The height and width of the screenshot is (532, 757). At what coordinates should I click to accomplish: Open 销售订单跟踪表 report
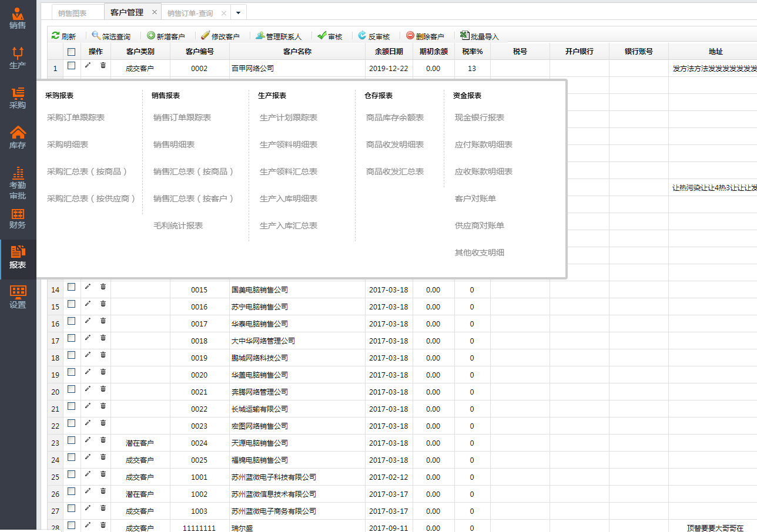[x=182, y=117]
